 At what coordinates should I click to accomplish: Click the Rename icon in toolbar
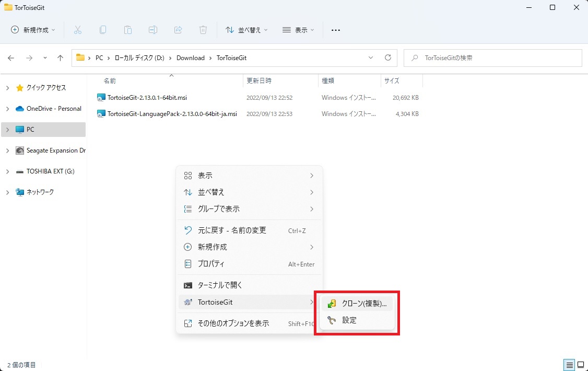(153, 30)
